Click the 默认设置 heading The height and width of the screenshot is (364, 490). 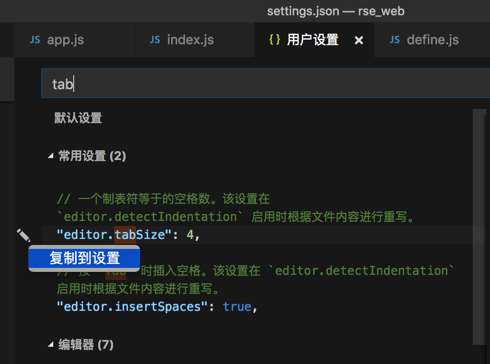point(78,118)
